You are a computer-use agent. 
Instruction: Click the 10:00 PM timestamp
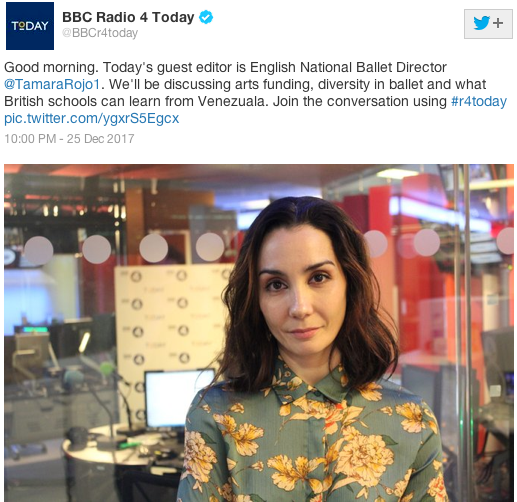click(30, 139)
